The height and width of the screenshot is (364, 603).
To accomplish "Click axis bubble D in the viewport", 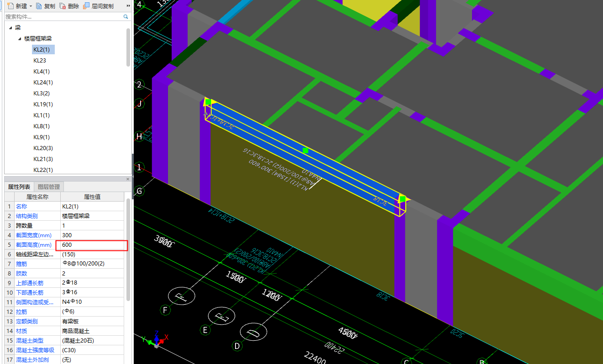I will point(237,346).
